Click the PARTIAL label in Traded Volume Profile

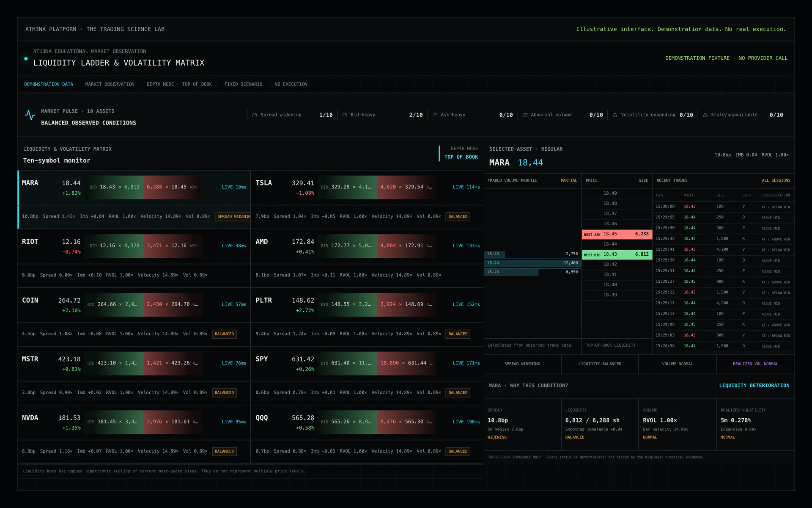pyautogui.click(x=569, y=181)
